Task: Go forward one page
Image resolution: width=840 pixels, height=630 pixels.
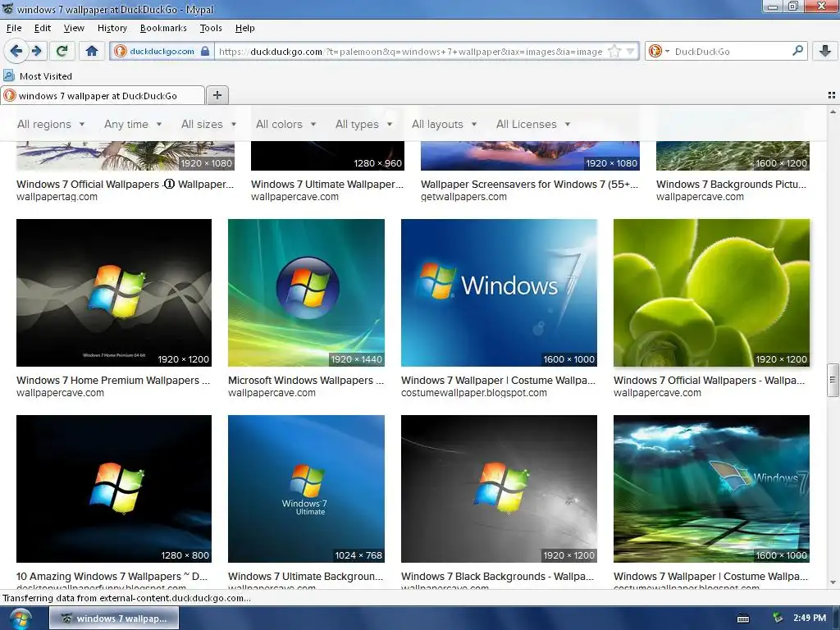Action: click(x=36, y=51)
